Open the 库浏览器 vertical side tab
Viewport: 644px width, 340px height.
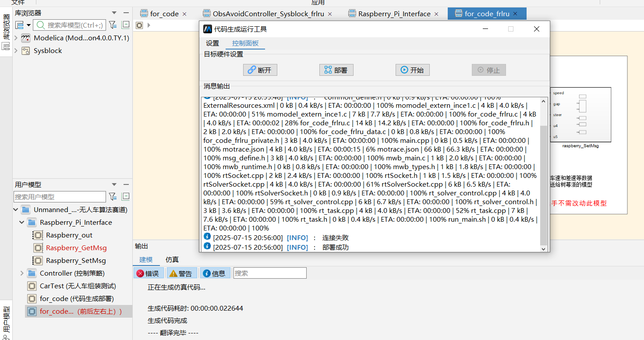[6, 32]
